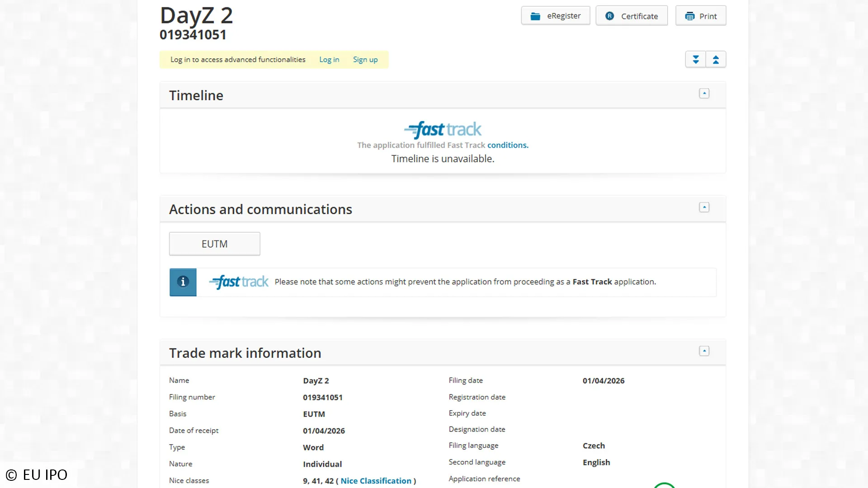Image resolution: width=868 pixels, height=488 pixels.
Task: Click the Fast Track logo in the info banner
Action: (x=239, y=282)
